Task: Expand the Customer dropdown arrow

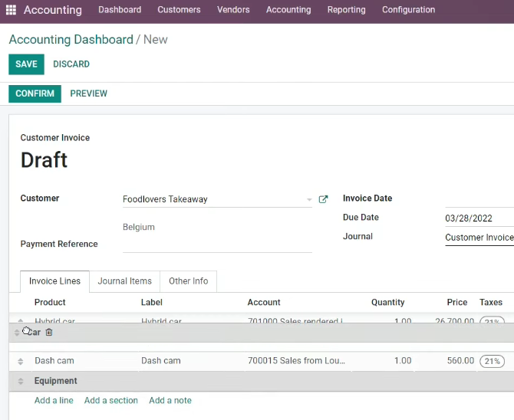Action: [309, 199]
